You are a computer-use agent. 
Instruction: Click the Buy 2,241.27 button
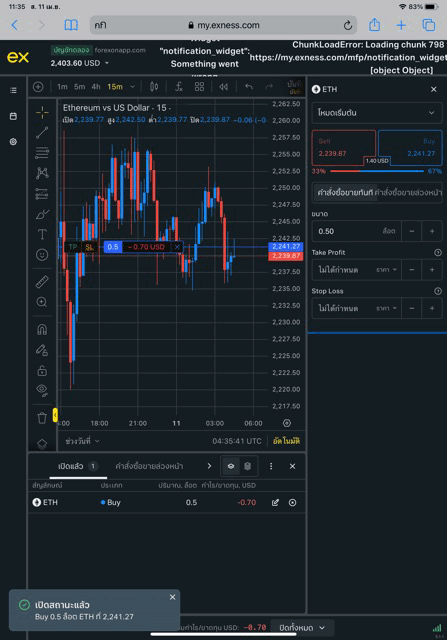[x=410, y=147]
